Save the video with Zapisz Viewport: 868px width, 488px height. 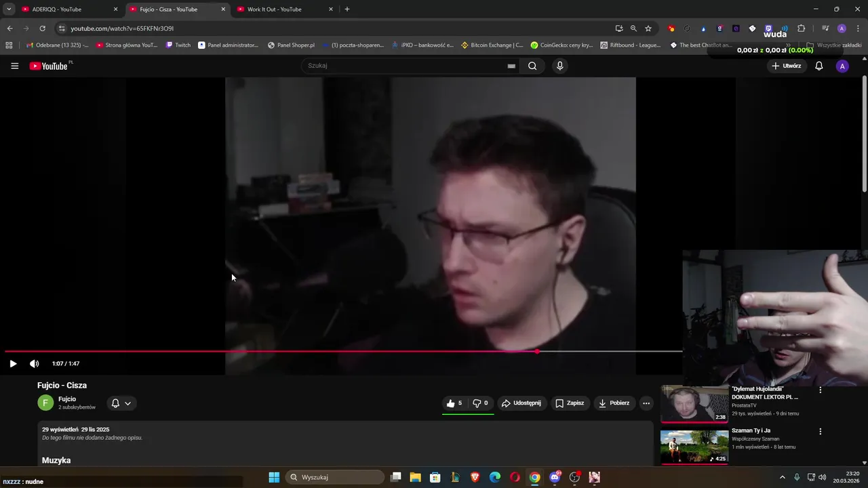click(x=570, y=403)
